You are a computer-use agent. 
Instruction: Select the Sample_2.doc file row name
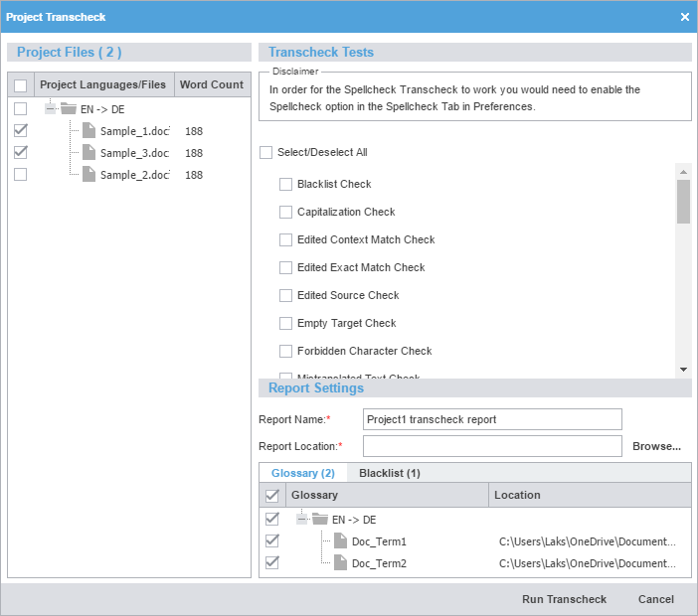tap(135, 175)
